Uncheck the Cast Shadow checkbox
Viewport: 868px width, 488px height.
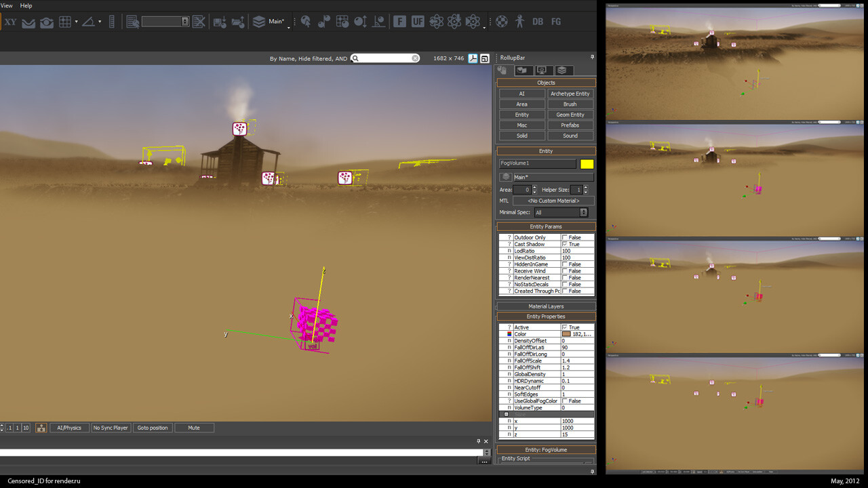(x=565, y=244)
